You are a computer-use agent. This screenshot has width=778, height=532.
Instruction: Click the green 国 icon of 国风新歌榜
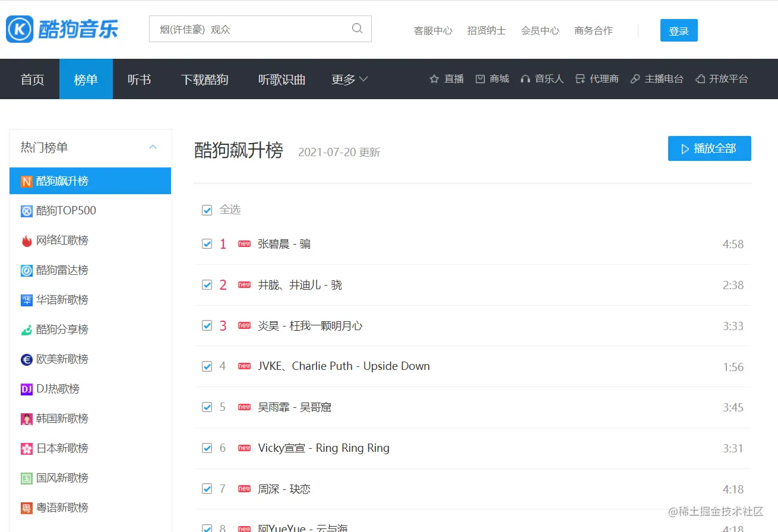tap(27, 478)
